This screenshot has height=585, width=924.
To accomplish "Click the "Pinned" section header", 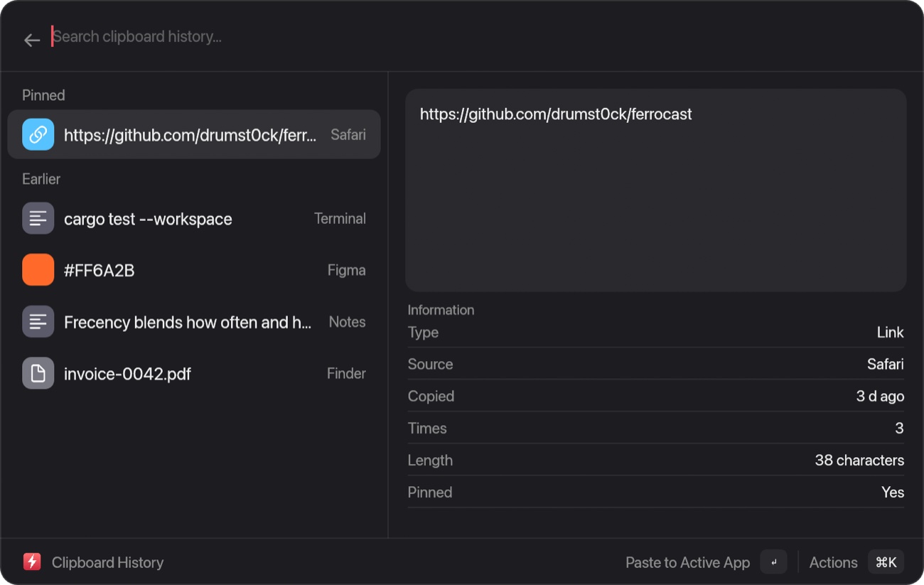I will [x=43, y=95].
